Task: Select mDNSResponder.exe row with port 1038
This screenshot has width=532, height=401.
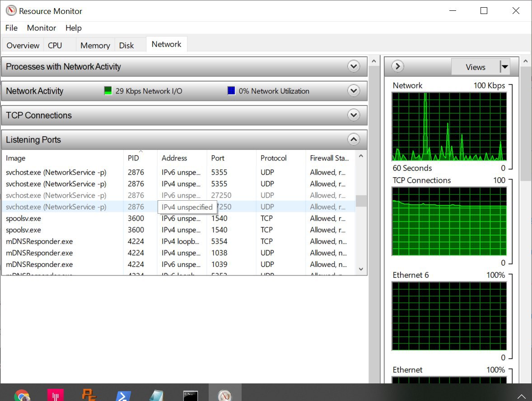Action: click(x=178, y=253)
